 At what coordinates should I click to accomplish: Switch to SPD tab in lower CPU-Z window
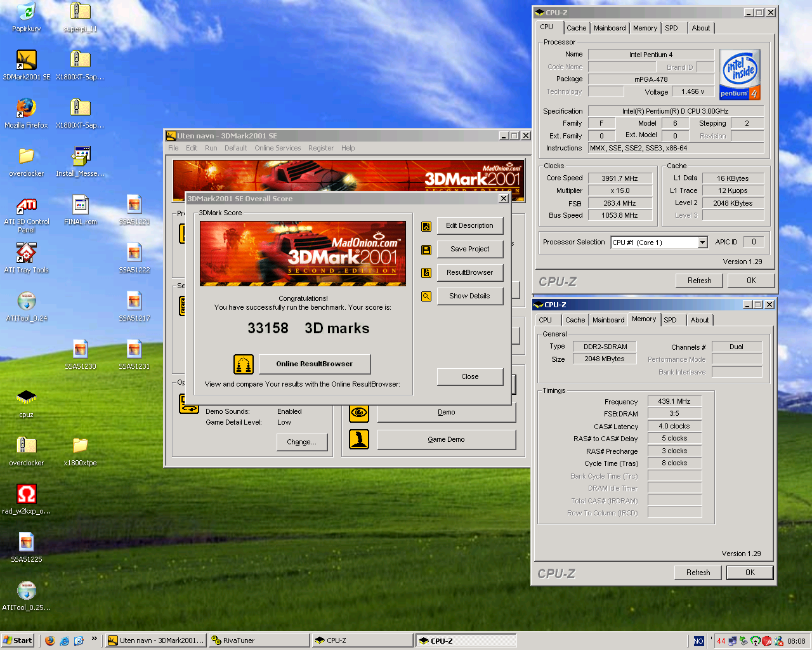pos(670,320)
